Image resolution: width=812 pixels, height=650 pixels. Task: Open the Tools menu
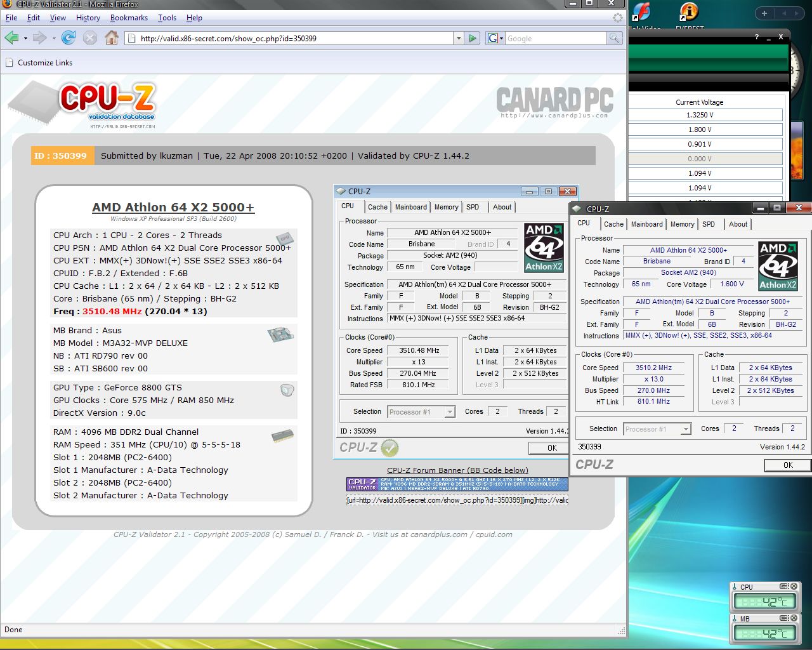point(167,18)
